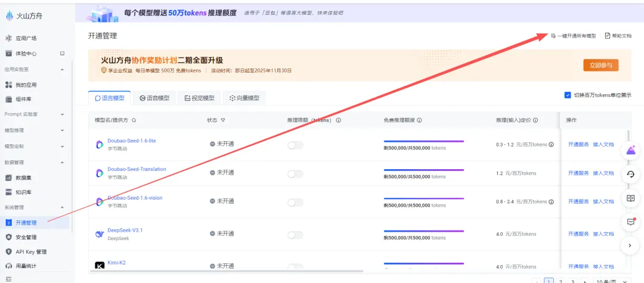Toggle limit switch for DeepSeek-V3.1
This screenshot has width=644, height=283.
click(x=295, y=235)
